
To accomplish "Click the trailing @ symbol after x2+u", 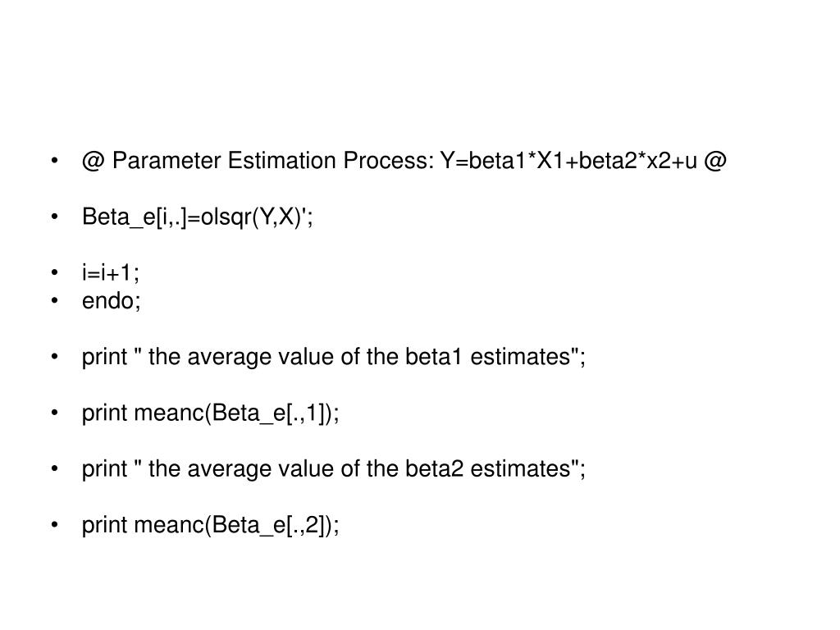I will (x=715, y=161).
